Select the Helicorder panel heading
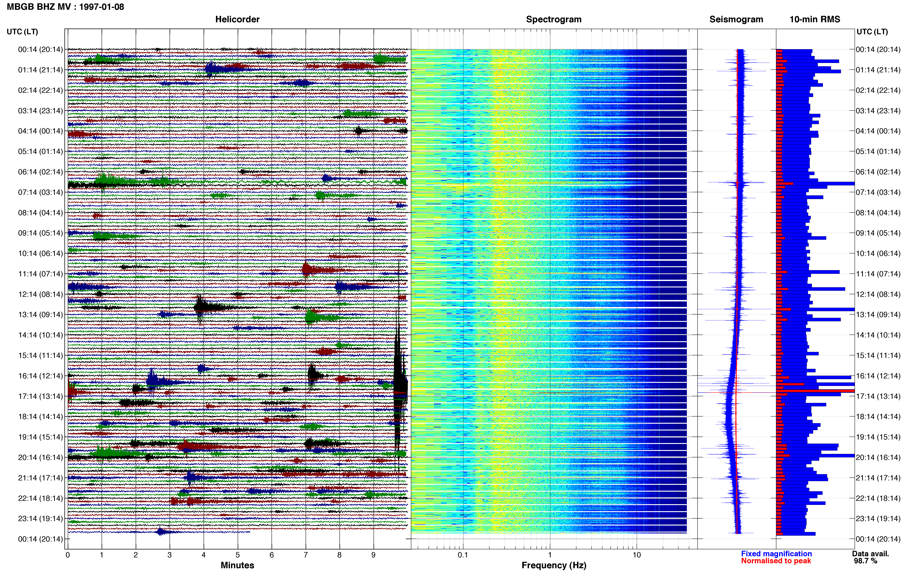 point(237,20)
